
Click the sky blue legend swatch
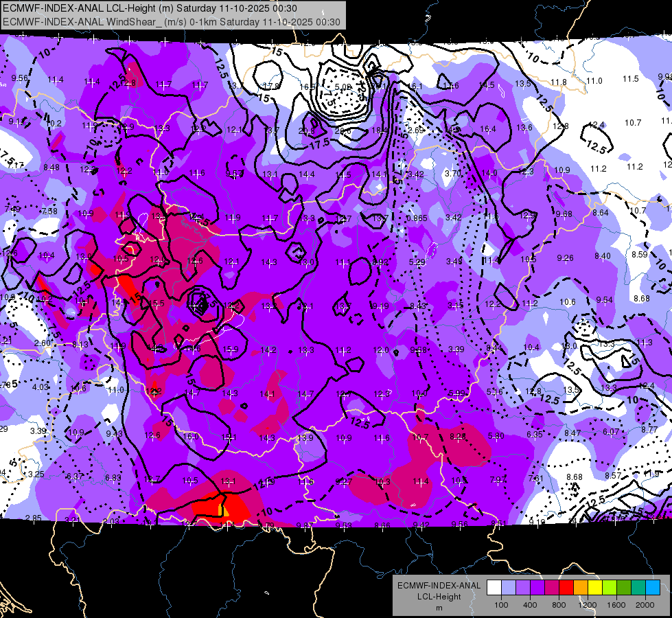coord(653,588)
